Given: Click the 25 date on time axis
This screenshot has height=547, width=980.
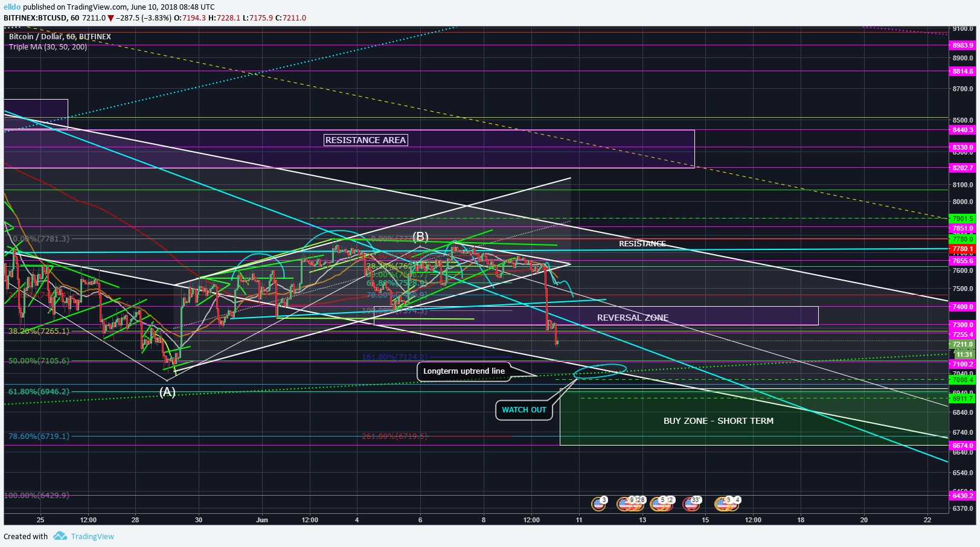Looking at the screenshot, I should coord(40,519).
